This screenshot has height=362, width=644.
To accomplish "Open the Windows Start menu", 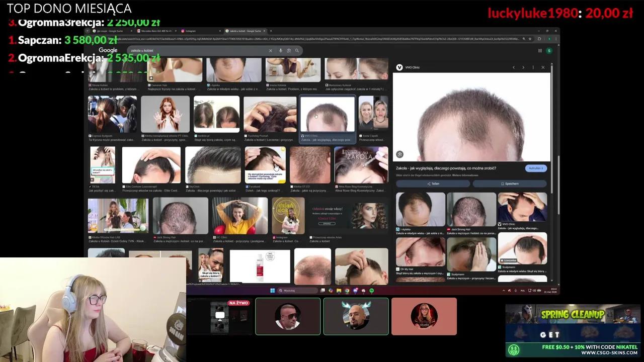I will 272,291.
